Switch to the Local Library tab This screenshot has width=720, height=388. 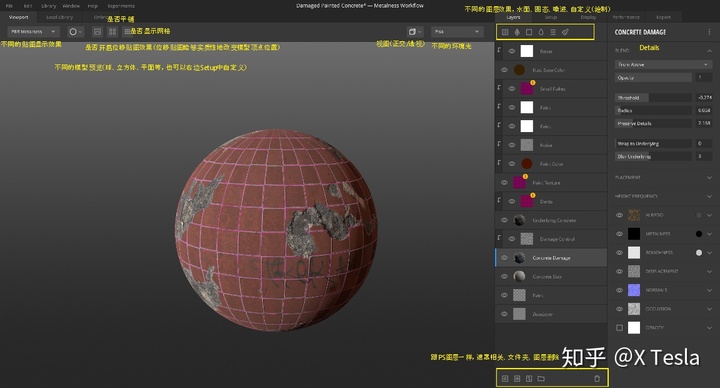(60, 17)
